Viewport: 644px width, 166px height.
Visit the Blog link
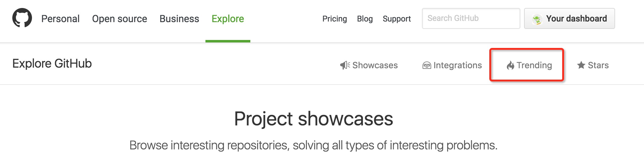[365, 19]
